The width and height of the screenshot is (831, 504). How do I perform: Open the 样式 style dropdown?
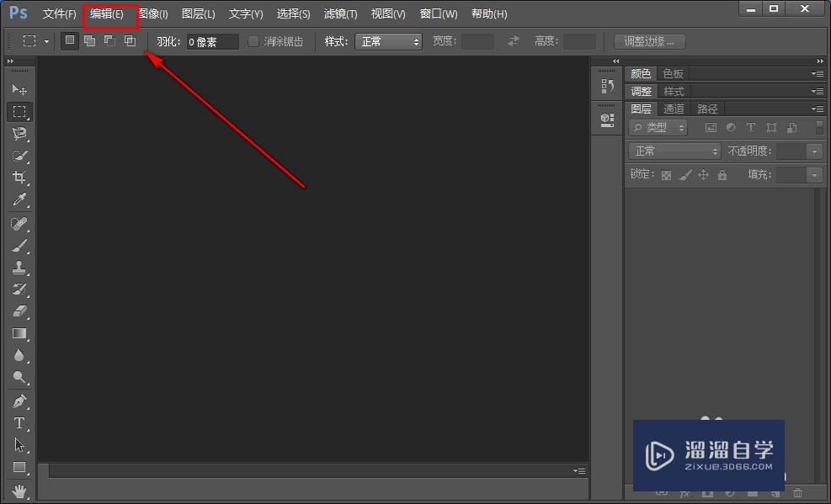tap(388, 42)
